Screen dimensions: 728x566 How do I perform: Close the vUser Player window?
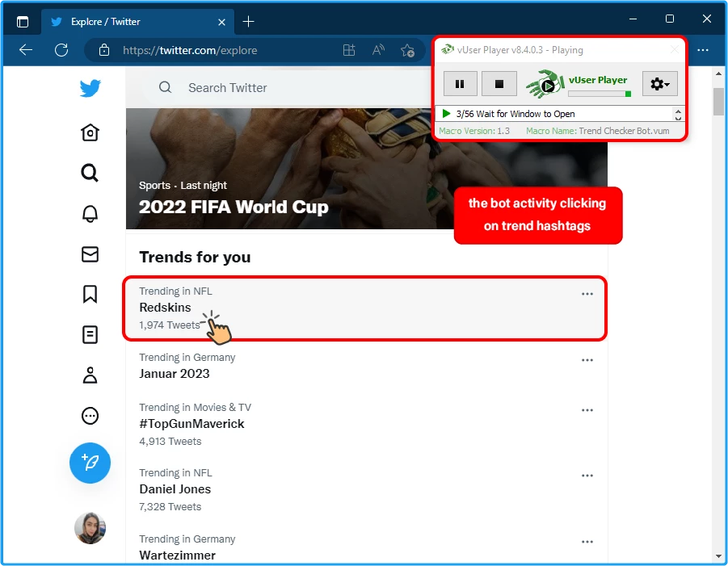[675, 49]
